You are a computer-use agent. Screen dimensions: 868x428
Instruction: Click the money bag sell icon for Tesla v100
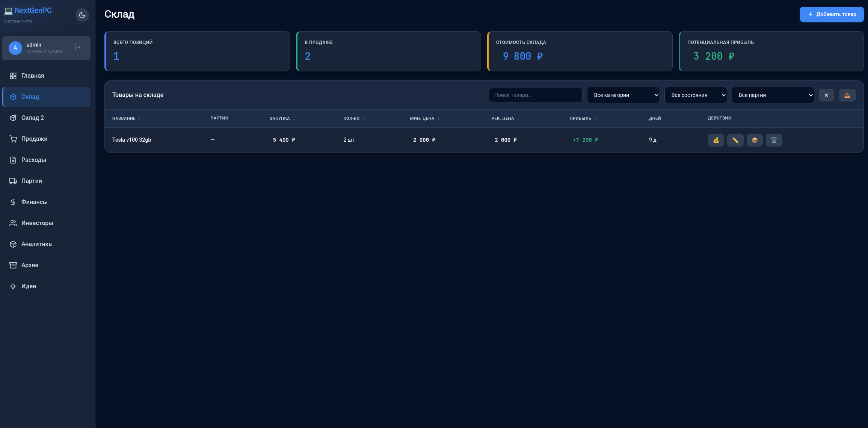716,140
